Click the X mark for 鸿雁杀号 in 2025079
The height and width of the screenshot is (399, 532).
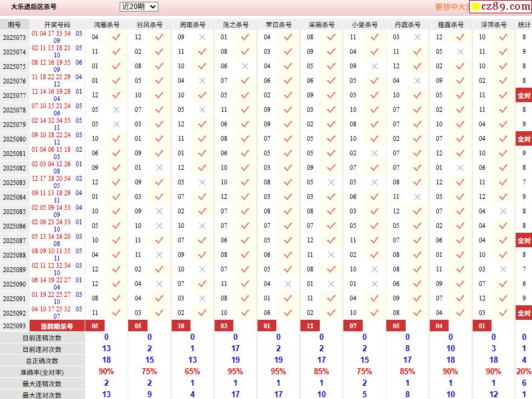tap(116, 125)
